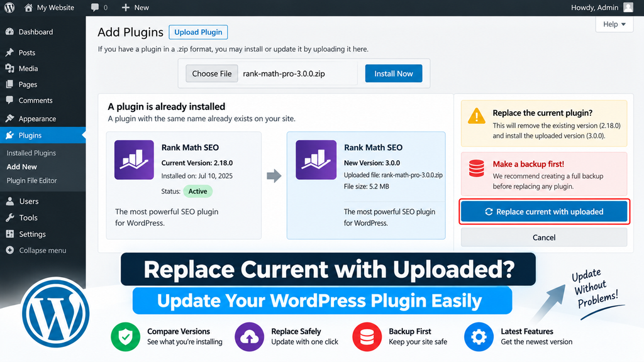Image resolution: width=644 pixels, height=362 pixels.
Task: Click Howdy, Admin link
Action: click(x=594, y=8)
